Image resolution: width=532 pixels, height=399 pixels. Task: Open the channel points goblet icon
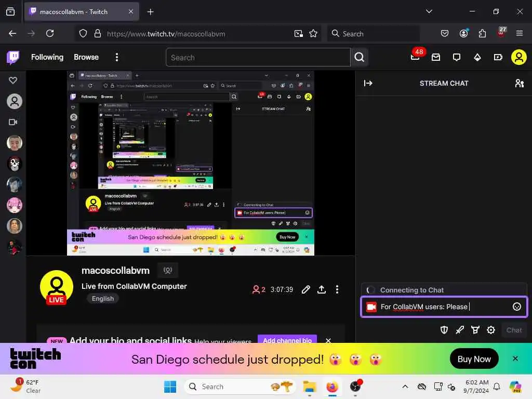click(x=475, y=330)
